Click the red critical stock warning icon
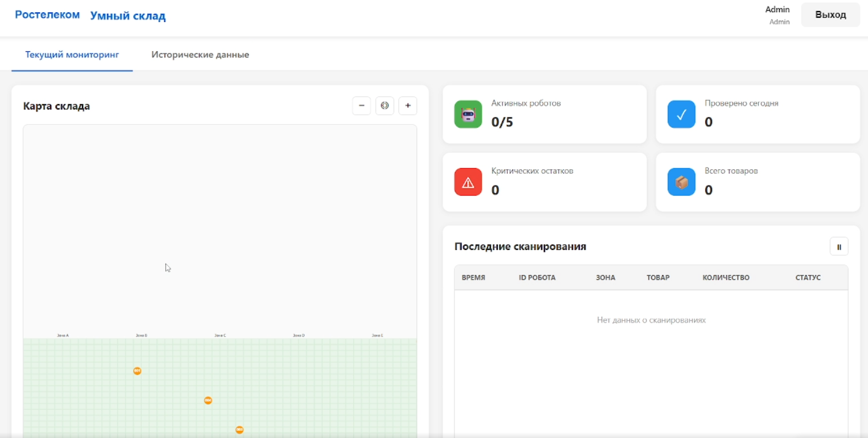This screenshot has height=438, width=868. (468, 182)
